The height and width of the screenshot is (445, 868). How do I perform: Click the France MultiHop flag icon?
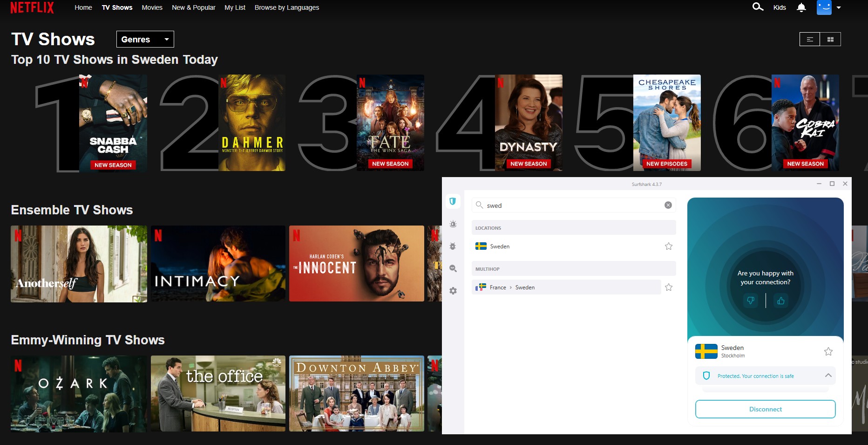pos(481,287)
